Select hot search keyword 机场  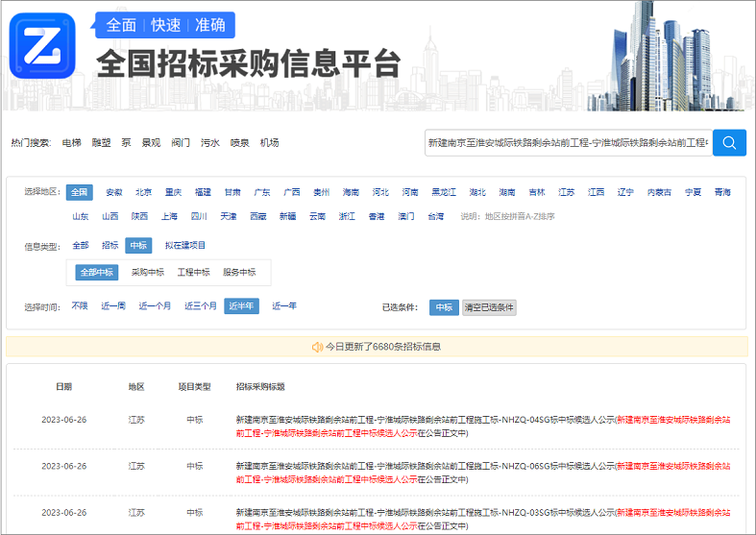269,142
